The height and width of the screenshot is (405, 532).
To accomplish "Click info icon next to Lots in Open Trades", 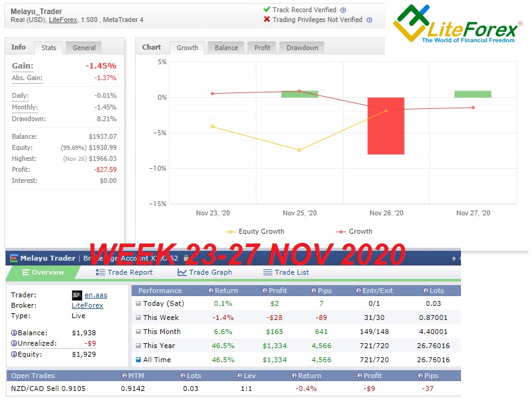I will pyautogui.click(x=183, y=376).
